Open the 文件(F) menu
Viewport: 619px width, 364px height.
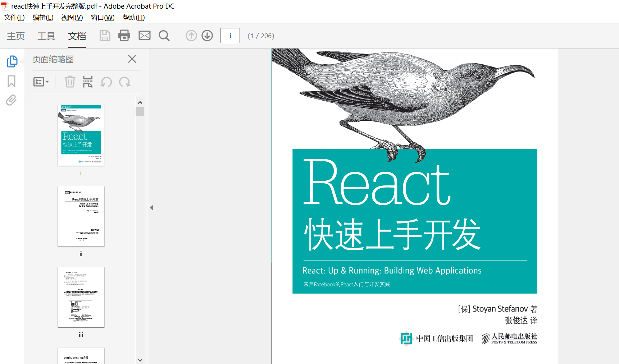pyautogui.click(x=14, y=18)
